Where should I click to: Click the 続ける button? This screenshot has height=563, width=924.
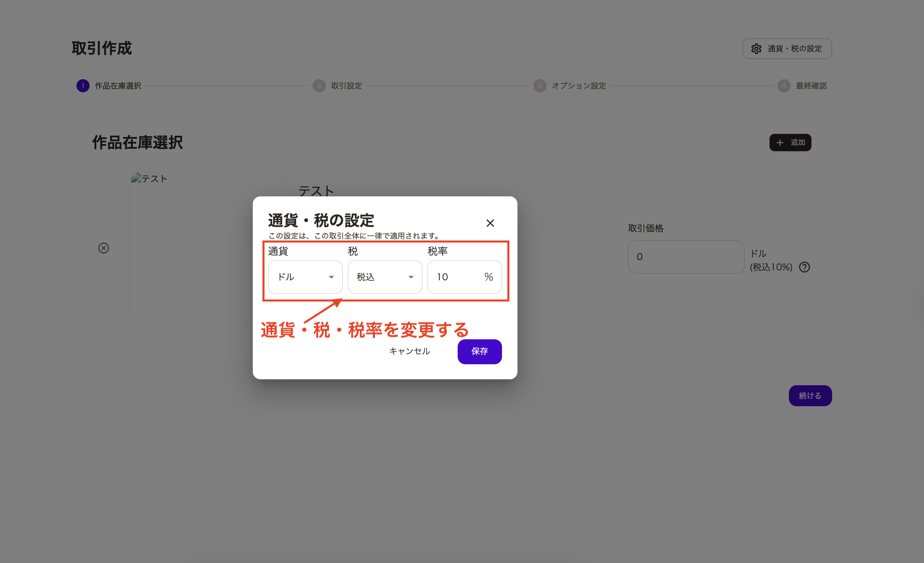tap(810, 396)
